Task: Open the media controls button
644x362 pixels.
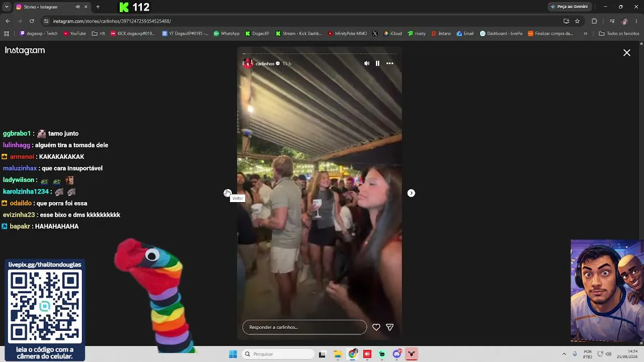Action: click(612, 21)
